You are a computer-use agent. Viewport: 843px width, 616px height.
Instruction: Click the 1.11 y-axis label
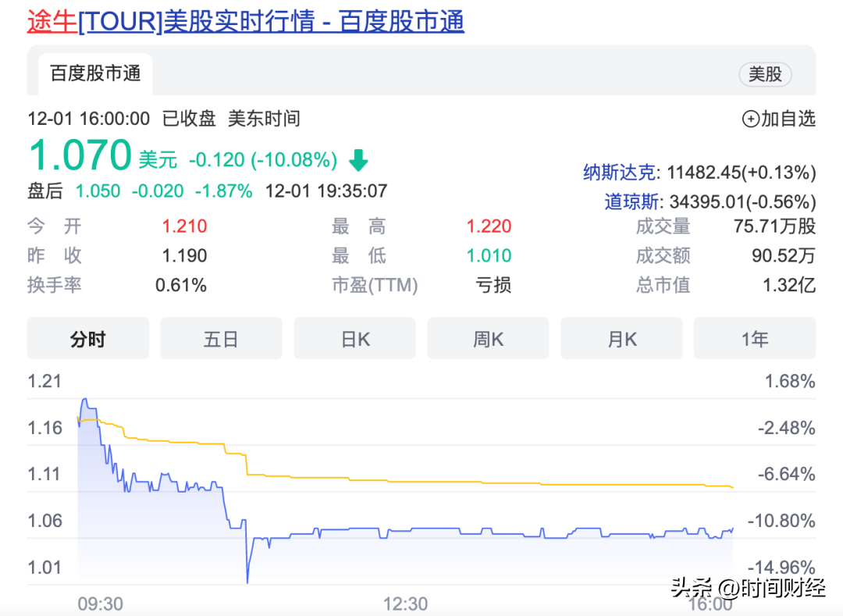coord(44,474)
